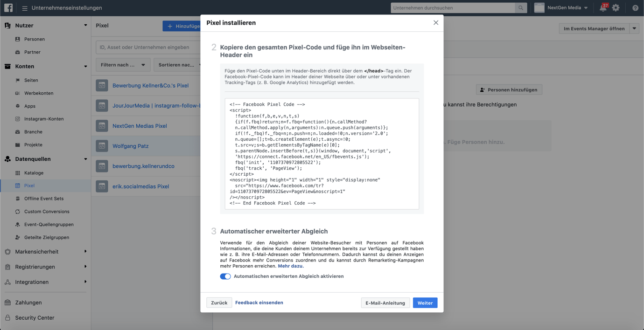This screenshot has height=330, width=644.
Task: Click the search magnifier button
Action: pyautogui.click(x=521, y=8)
